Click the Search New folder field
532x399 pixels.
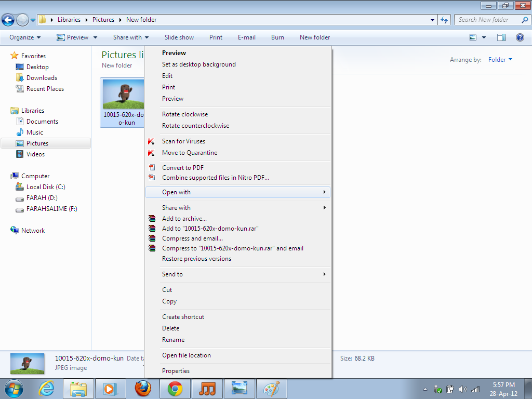coord(492,20)
